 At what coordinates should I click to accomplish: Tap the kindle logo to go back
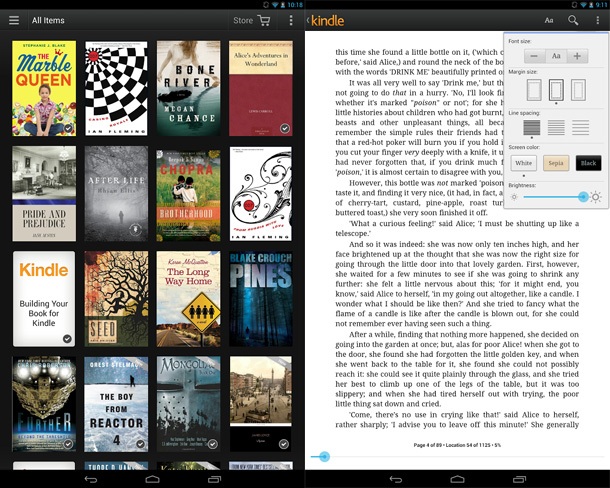coord(326,21)
